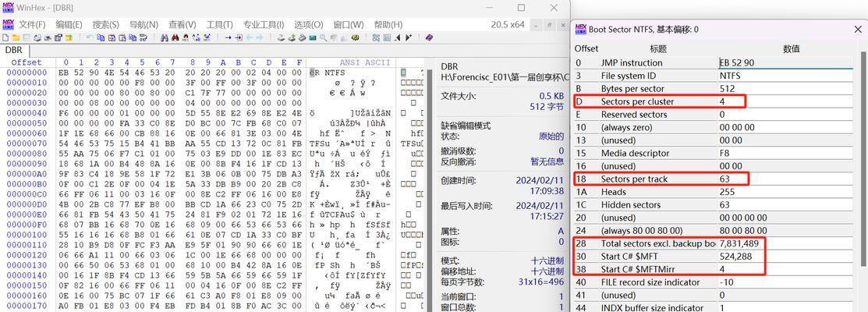This screenshot has height=312, width=868.
Task: Click the 0.5 KB file size value
Action: point(551,96)
